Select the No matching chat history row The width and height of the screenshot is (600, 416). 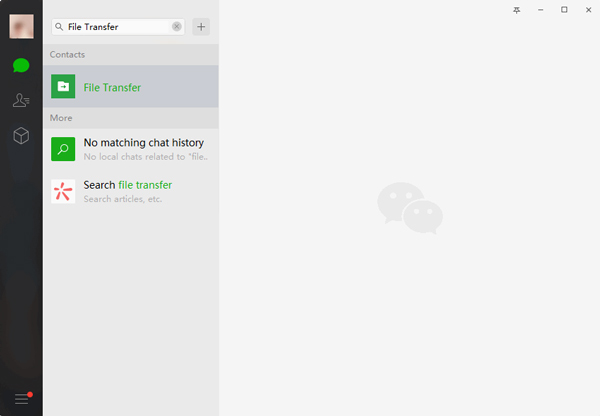point(131,149)
